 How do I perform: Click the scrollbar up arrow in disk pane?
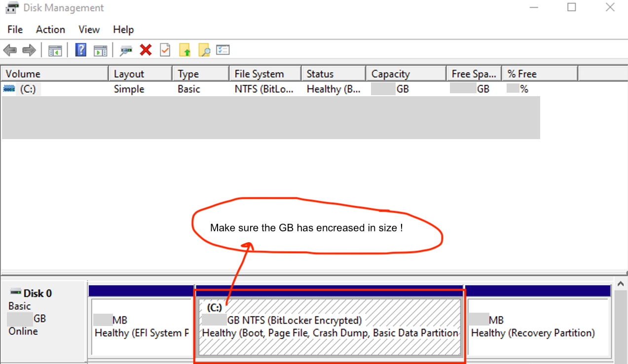[x=622, y=285]
